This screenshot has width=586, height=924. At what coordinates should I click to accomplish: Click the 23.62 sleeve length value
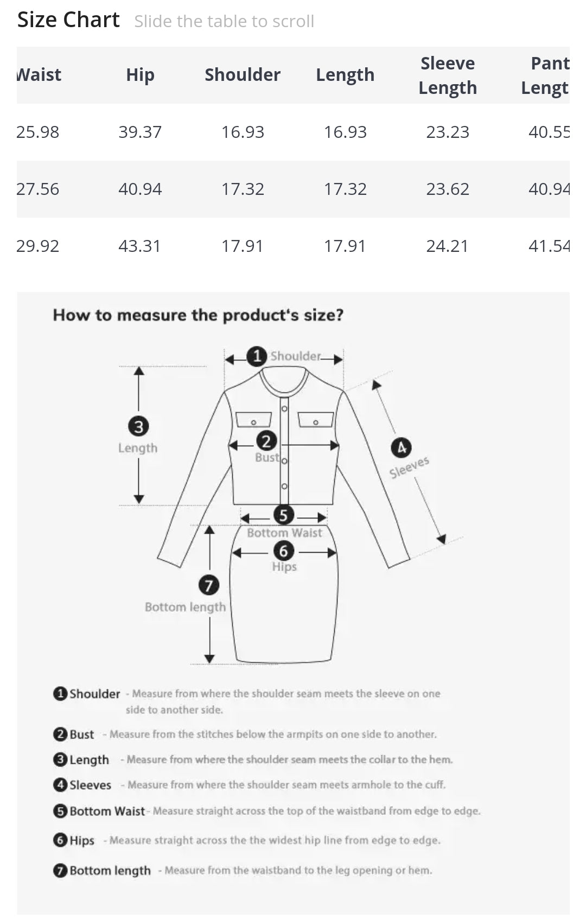click(x=448, y=189)
